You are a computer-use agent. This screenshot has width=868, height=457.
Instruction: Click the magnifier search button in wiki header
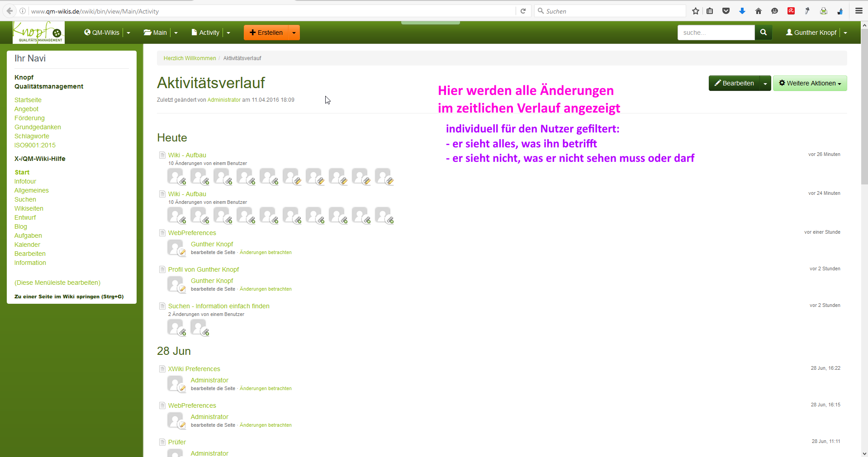(x=764, y=33)
